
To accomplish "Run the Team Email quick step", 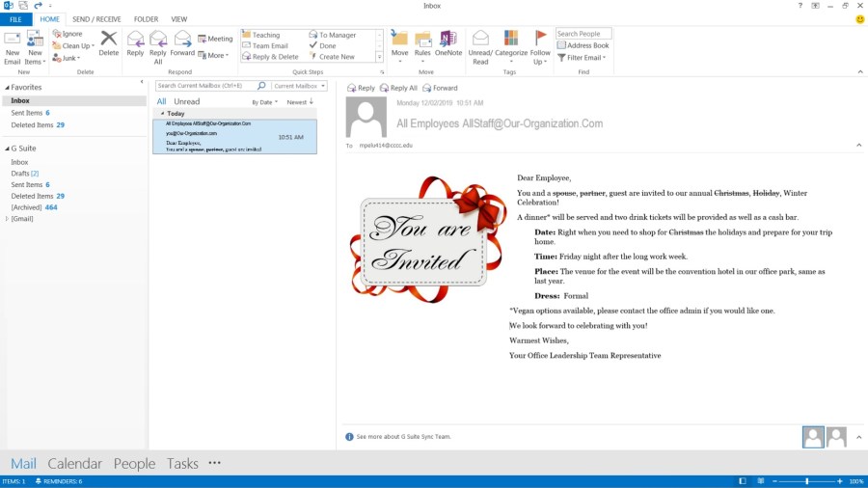I will click(x=265, y=46).
